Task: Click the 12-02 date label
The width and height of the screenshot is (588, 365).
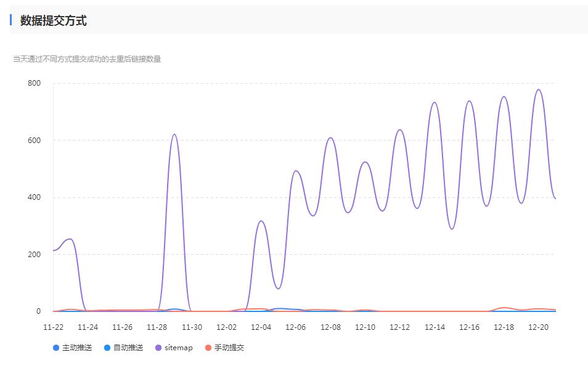Action: pyautogui.click(x=226, y=327)
